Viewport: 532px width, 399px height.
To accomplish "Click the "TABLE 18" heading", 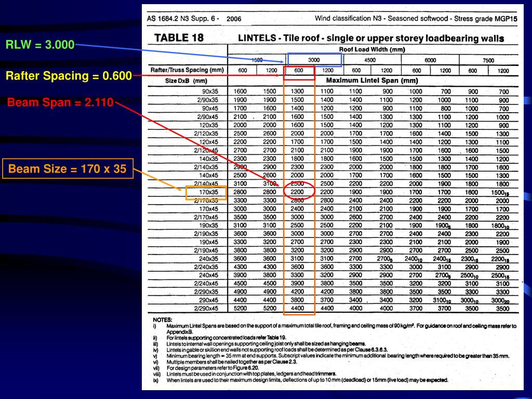I will pos(179,37).
